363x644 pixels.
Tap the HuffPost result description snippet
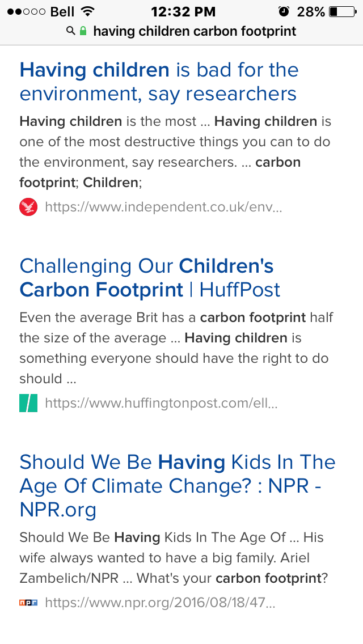pos(176,348)
